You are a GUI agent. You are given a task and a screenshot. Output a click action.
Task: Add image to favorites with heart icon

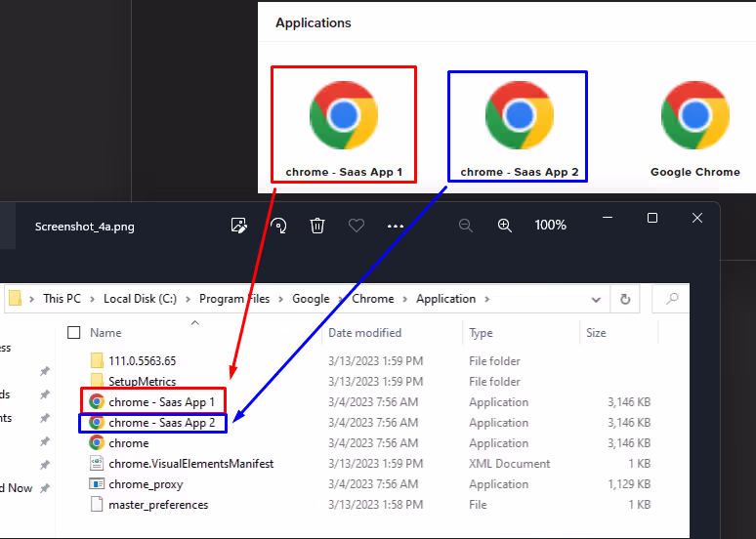point(357,226)
